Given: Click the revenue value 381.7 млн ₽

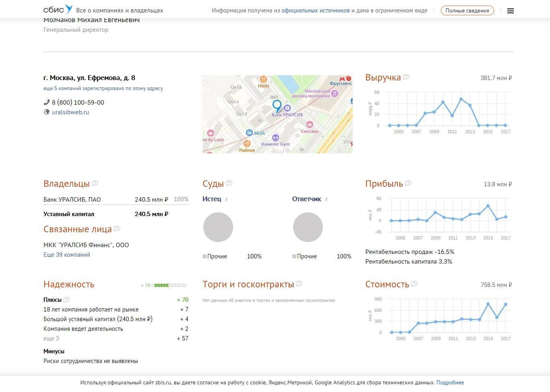Looking at the screenshot, I should 496,78.
